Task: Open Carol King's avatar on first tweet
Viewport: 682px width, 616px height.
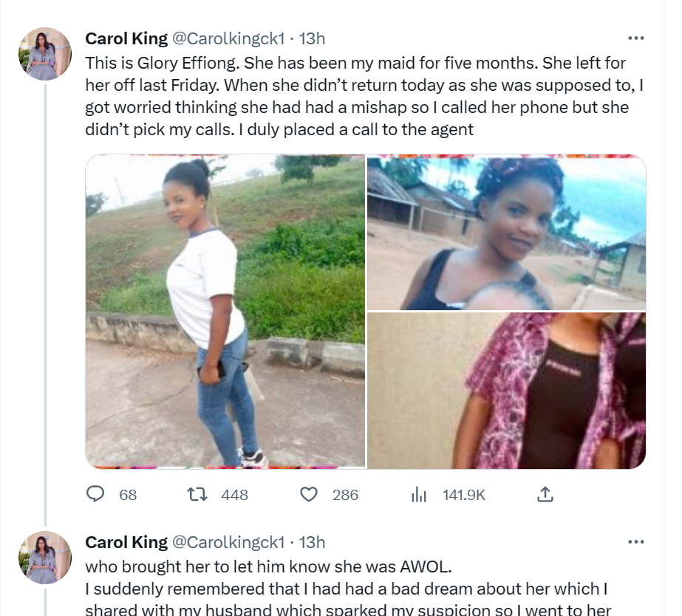Action: coord(45,54)
